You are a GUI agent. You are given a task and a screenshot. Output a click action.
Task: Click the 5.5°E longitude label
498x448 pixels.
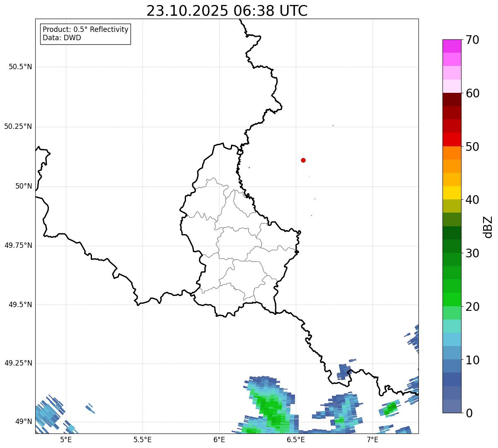coord(143,439)
